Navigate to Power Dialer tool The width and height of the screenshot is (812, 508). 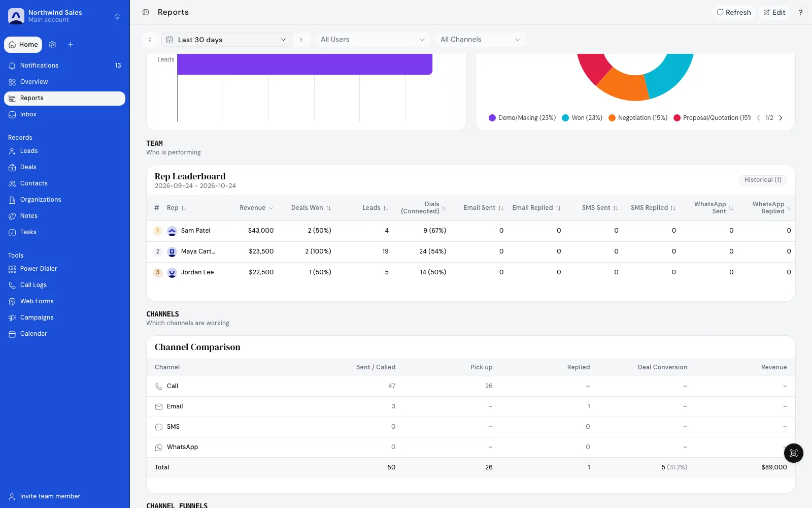coord(65,269)
